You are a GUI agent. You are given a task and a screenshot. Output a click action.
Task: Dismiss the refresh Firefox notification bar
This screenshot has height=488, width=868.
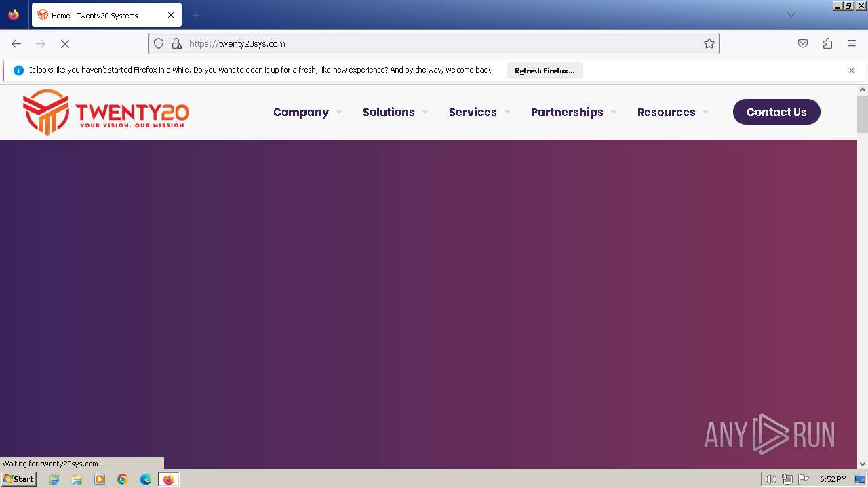(852, 70)
